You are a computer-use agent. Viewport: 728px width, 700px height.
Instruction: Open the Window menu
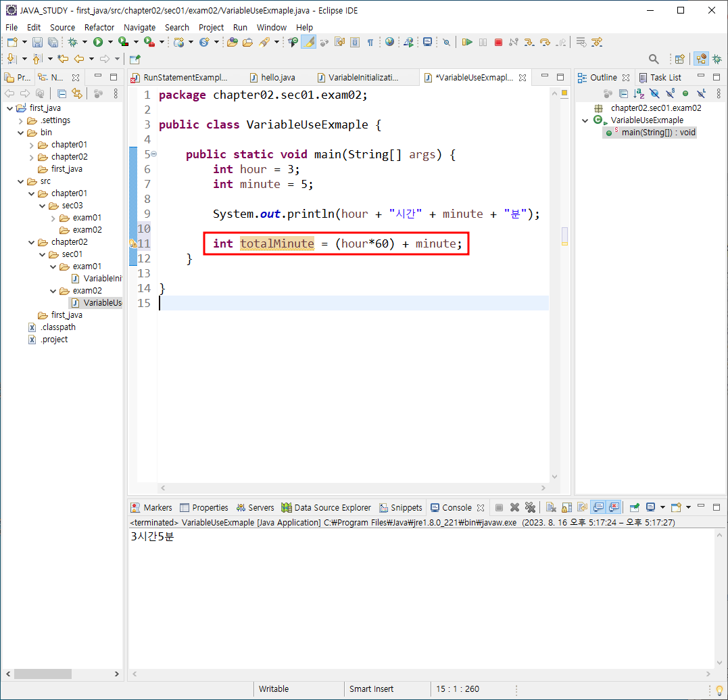[272, 28]
